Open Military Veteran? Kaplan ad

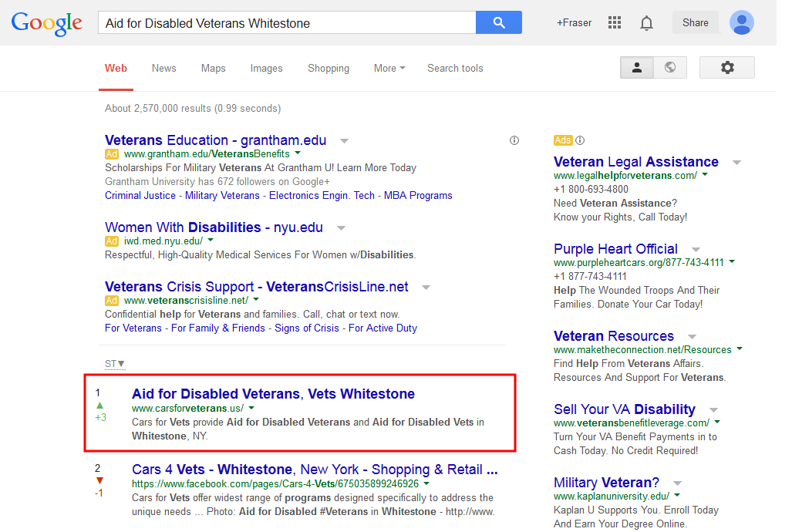pyautogui.click(x=606, y=483)
